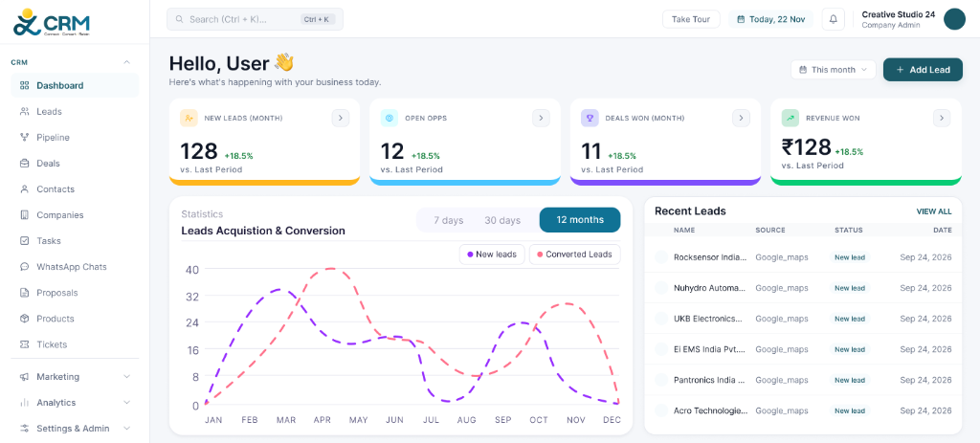Click the Acro Technologie... lead name
The width and height of the screenshot is (980, 443).
pos(711,410)
